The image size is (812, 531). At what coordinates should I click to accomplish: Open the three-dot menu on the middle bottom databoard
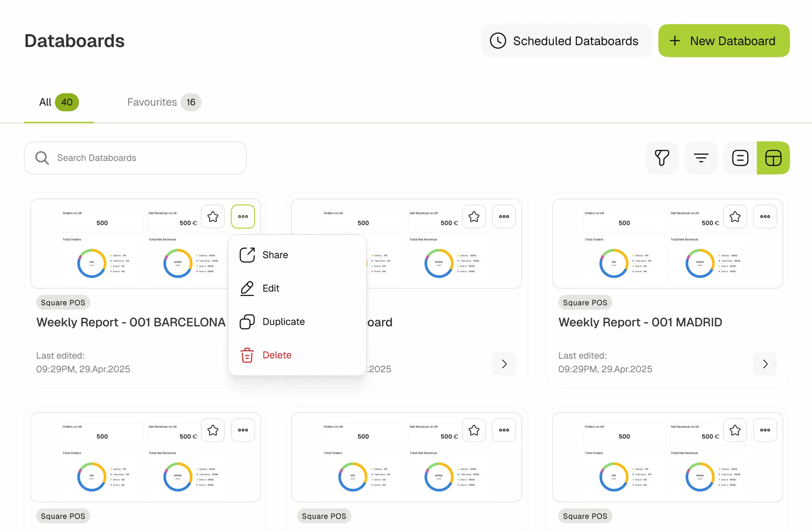click(504, 430)
